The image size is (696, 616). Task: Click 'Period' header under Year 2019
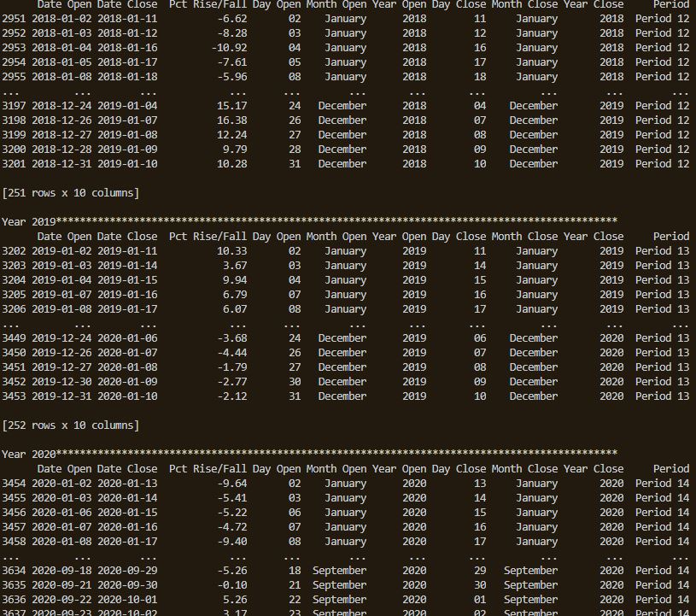click(671, 237)
